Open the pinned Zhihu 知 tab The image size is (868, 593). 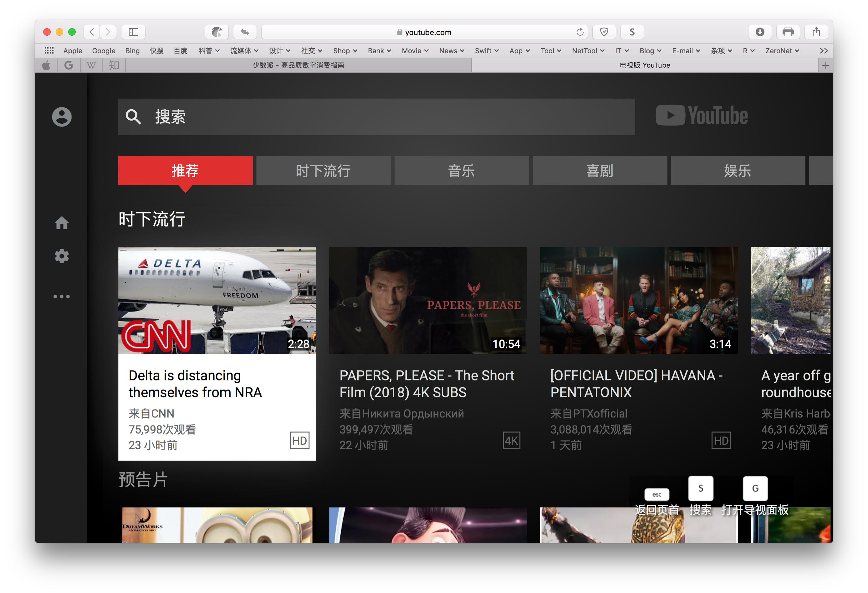pos(114,65)
